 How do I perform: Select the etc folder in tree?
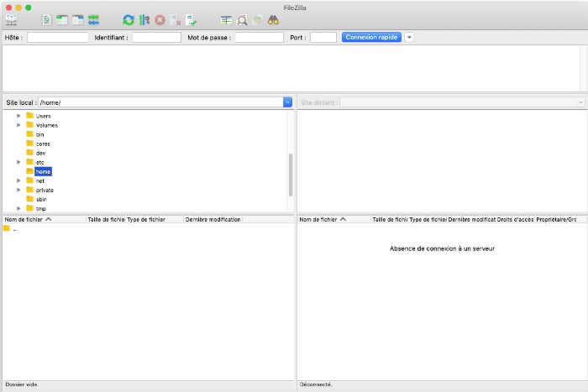(x=39, y=162)
